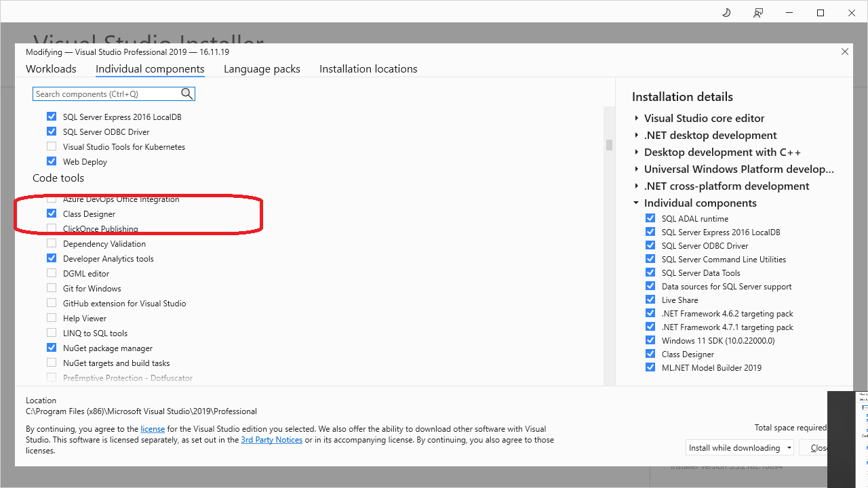Image resolution: width=868 pixels, height=488 pixels.
Task: Close the Modifying dialog with X
Action: click(x=845, y=52)
